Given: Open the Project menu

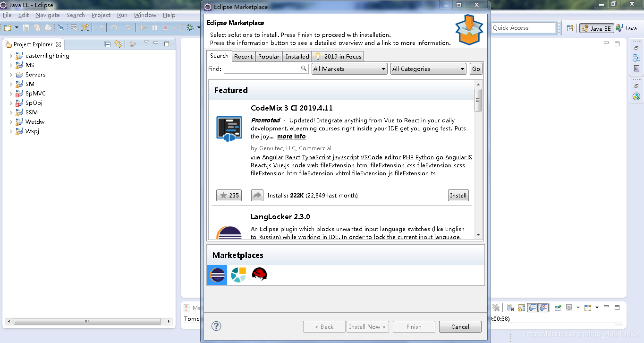Looking at the screenshot, I should coord(101,15).
